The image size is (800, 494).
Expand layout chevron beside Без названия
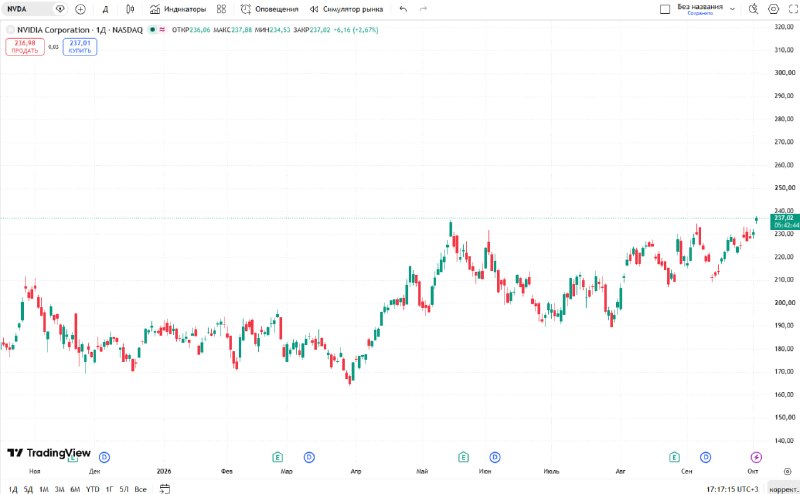click(x=733, y=9)
